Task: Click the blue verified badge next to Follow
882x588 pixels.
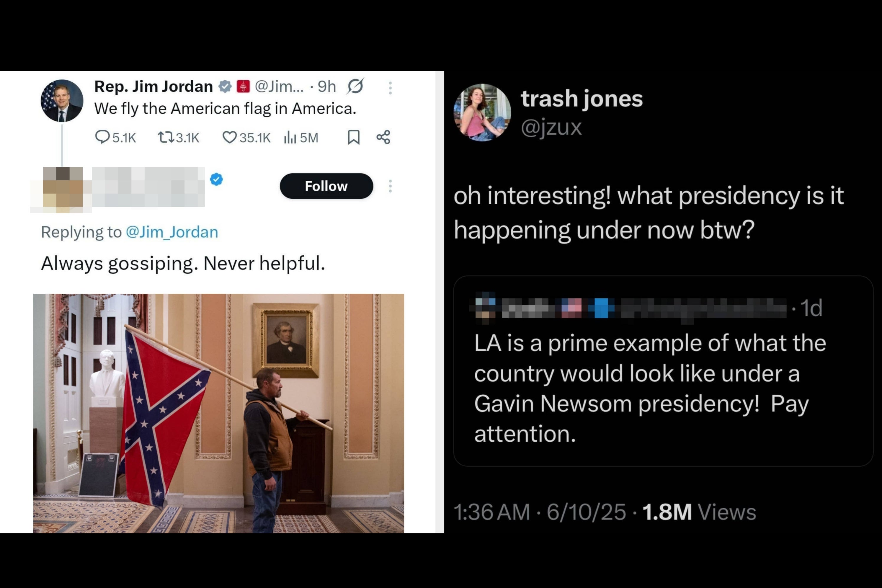Action: 216,179
